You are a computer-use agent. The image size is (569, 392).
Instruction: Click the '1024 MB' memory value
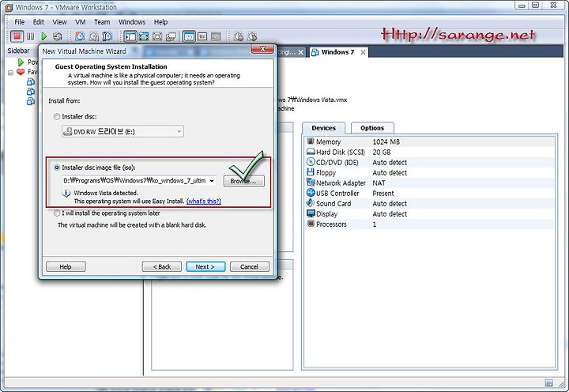point(386,141)
